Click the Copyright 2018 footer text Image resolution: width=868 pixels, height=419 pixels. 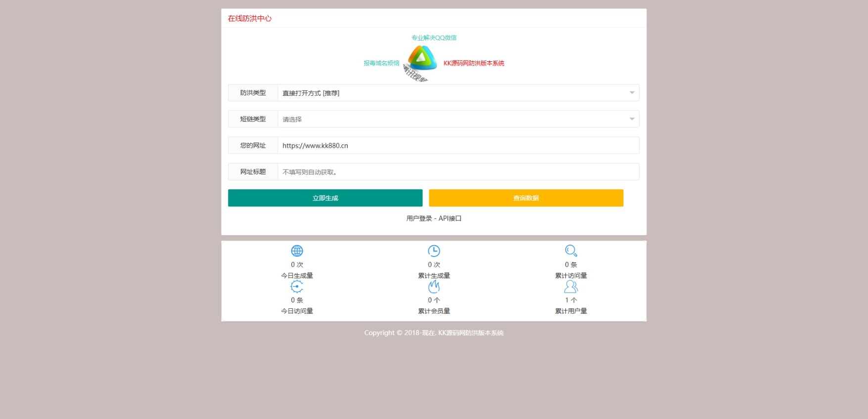(x=434, y=333)
